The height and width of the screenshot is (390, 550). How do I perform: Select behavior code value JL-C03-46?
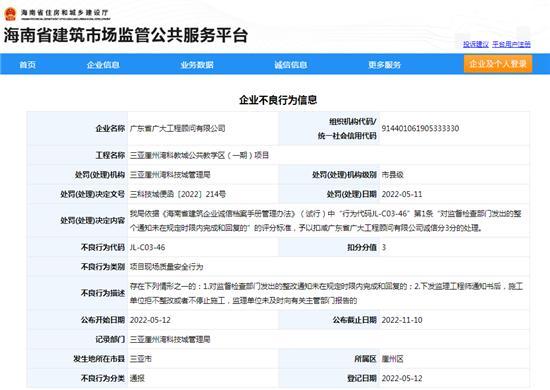pos(147,247)
